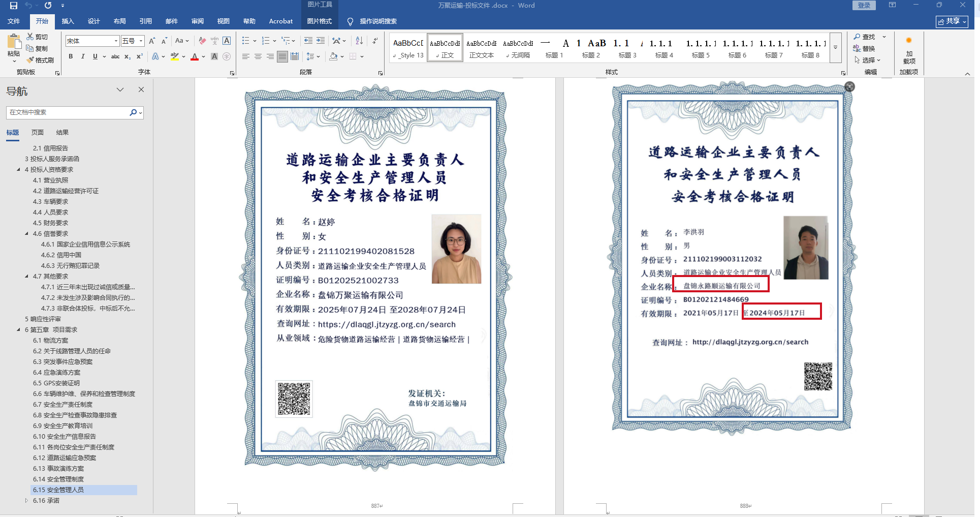This screenshot has width=980, height=517.
Task: Toggle bold formatting
Action: click(71, 56)
